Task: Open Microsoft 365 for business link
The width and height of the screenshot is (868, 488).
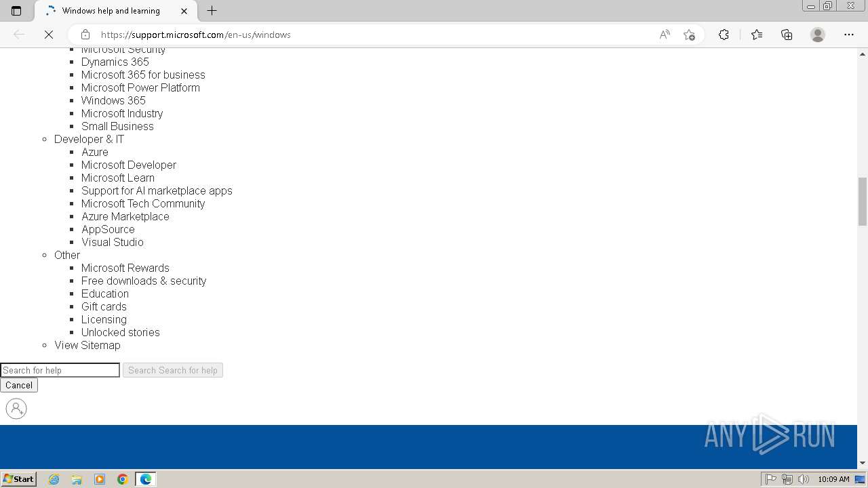Action: pos(143,75)
